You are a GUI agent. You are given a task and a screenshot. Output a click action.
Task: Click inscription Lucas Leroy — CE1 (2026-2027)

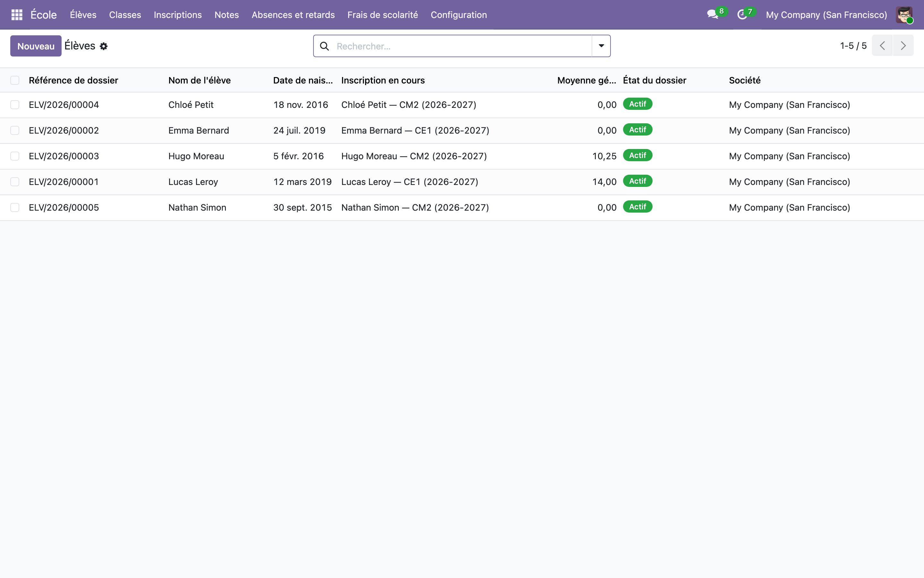tap(410, 181)
